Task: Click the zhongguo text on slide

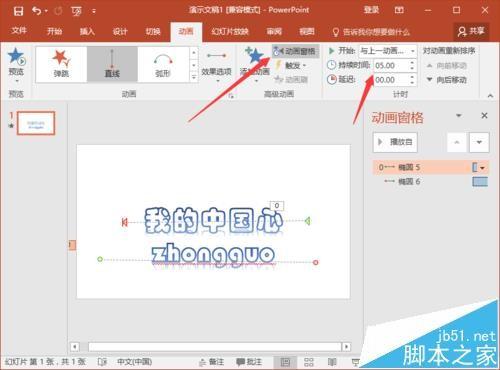Action: click(213, 256)
